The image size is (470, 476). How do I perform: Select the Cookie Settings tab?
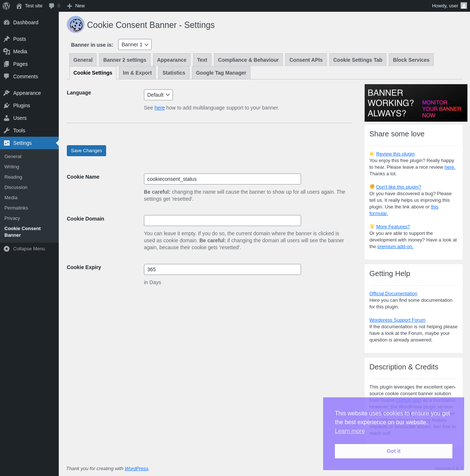93,73
